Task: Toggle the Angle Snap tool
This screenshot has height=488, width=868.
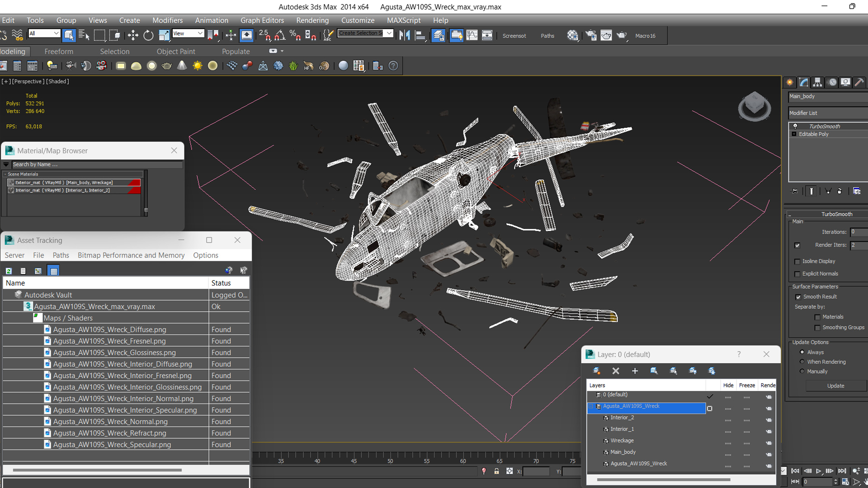Action: [x=280, y=35]
